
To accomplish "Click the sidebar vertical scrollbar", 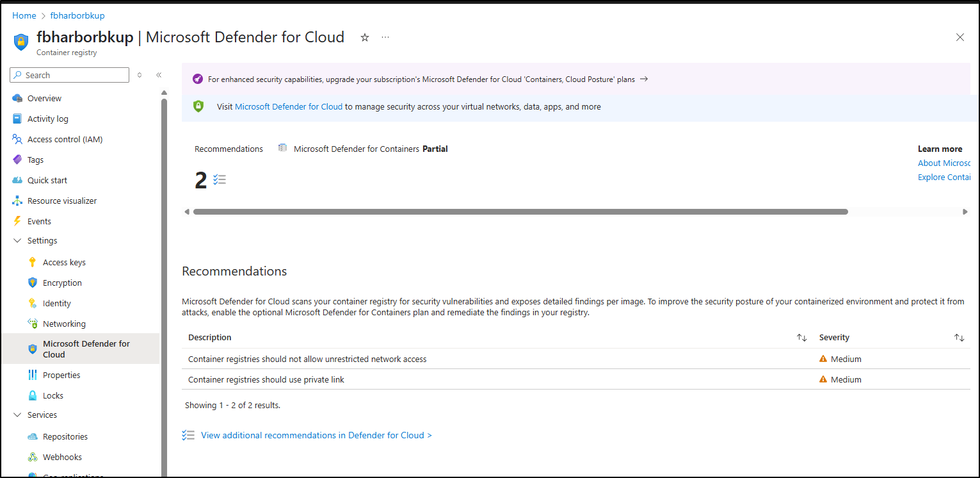I will [x=164, y=288].
